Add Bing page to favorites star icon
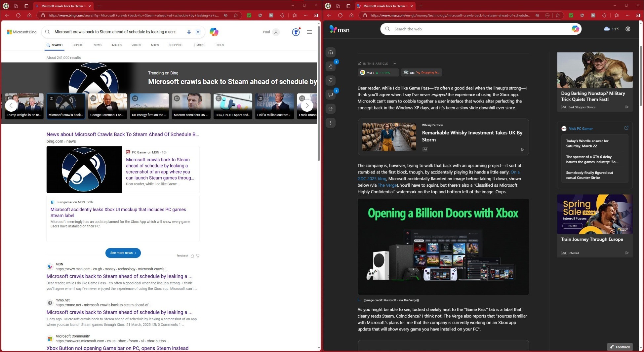This screenshot has width=644, height=352. [236, 15]
